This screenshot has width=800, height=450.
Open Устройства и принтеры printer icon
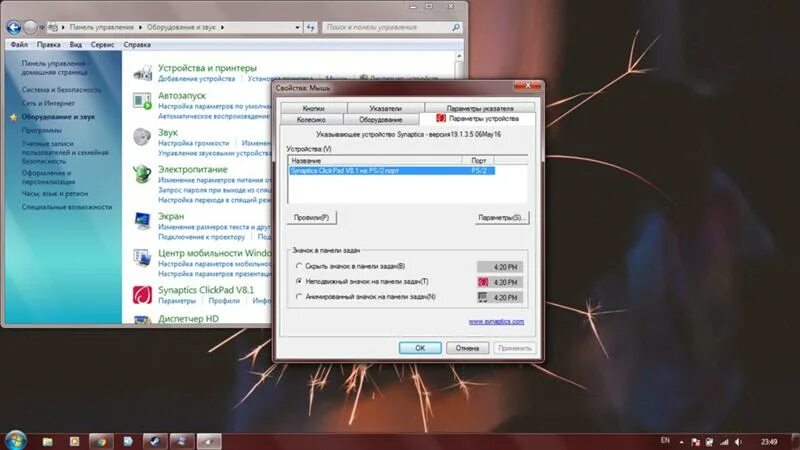point(142,73)
